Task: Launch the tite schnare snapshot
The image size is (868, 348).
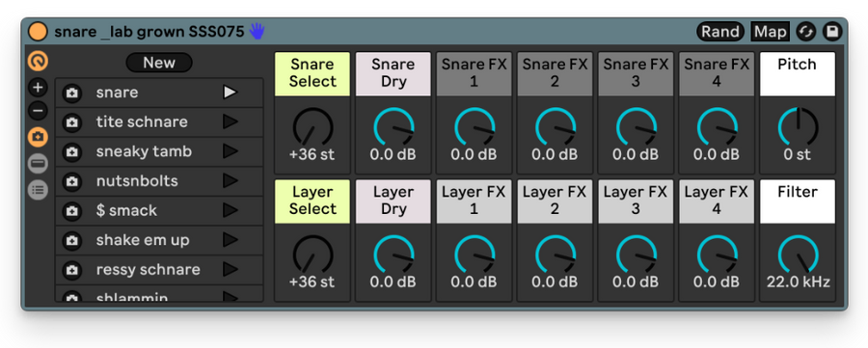Action: click(231, 121)
